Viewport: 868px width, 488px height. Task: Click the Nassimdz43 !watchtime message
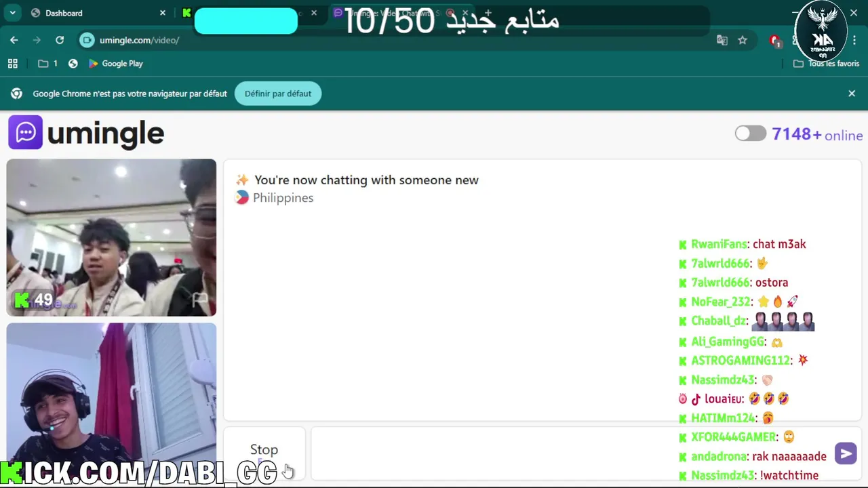pyautogui.click(x=789, y=476)
